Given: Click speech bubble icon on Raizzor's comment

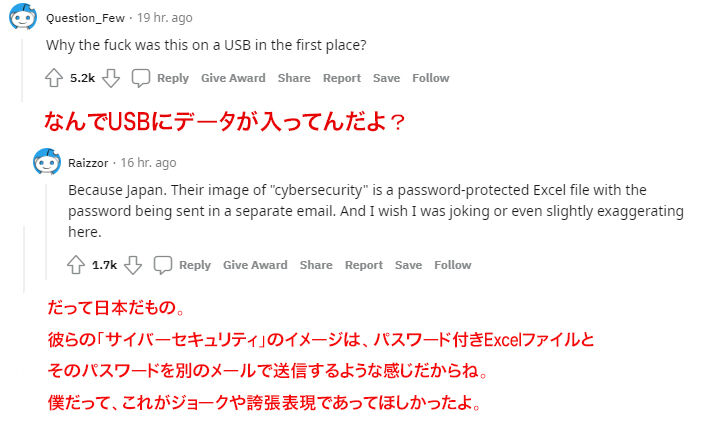Looking at the screenshot, I should pyautogui.click(x=162, y=265).
